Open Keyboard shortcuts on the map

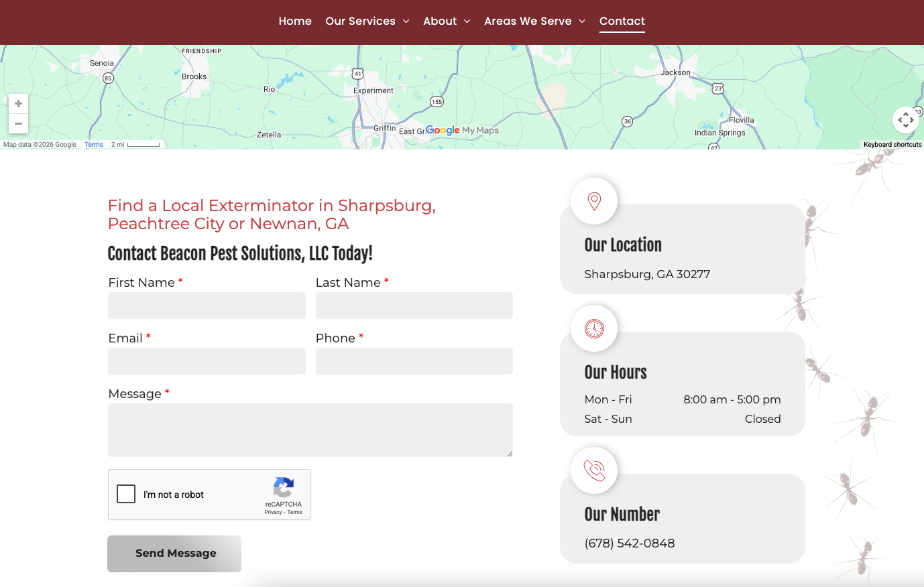pos(892,145)
